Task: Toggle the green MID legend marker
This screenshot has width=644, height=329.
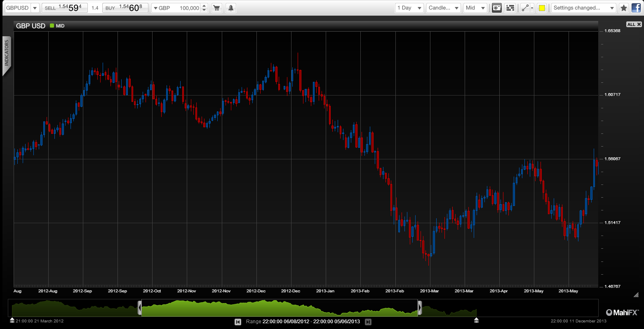Action: 52,26
